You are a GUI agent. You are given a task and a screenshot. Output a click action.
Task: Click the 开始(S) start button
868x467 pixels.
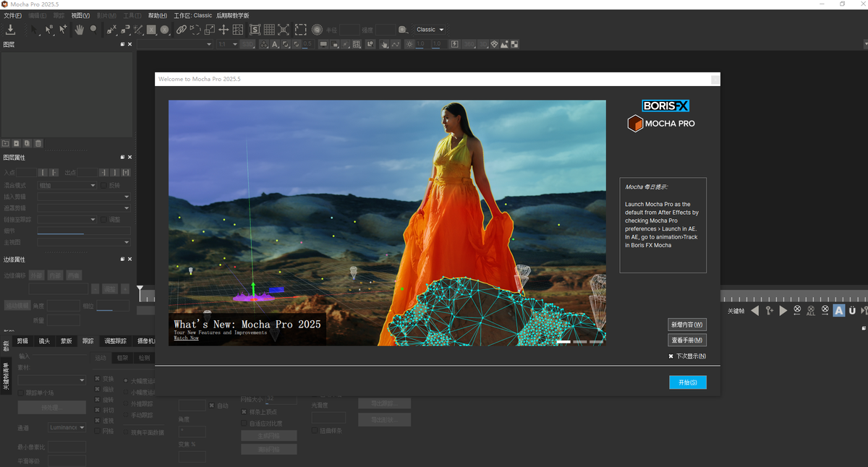[688, 382]
